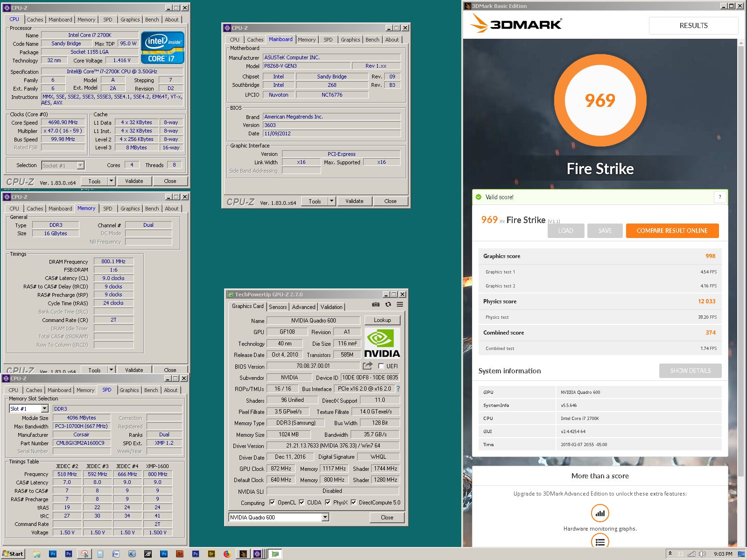
Task: Open the Validation tab in GPU-Z
Action: pos(331,307)
